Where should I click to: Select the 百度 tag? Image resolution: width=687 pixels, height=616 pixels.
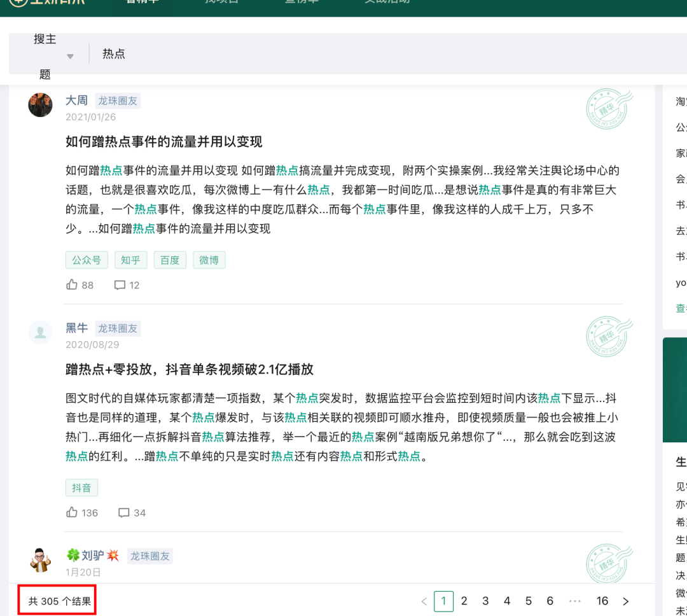tap(170, 260)
